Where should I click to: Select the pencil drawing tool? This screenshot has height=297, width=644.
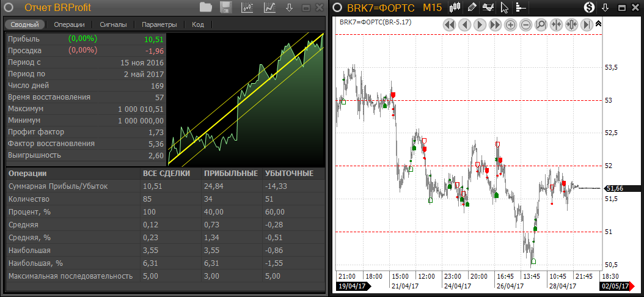tap(471, 8)
